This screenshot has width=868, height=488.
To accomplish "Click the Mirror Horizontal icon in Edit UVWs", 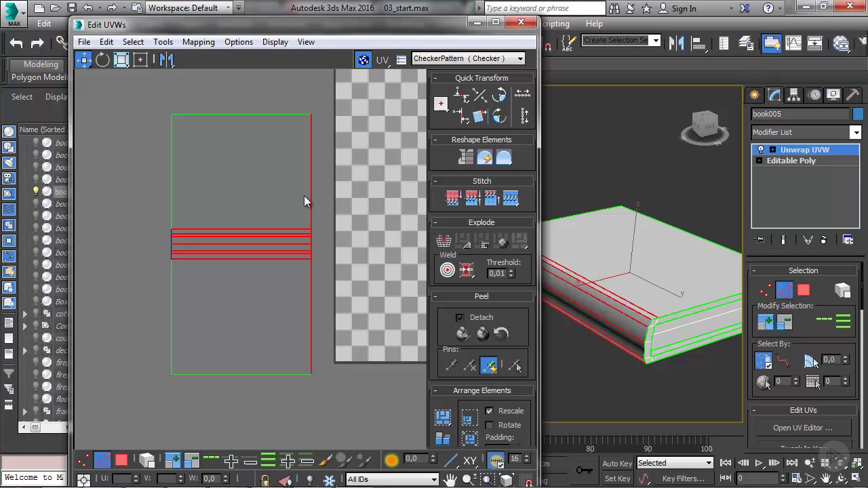I will point(166,60).
